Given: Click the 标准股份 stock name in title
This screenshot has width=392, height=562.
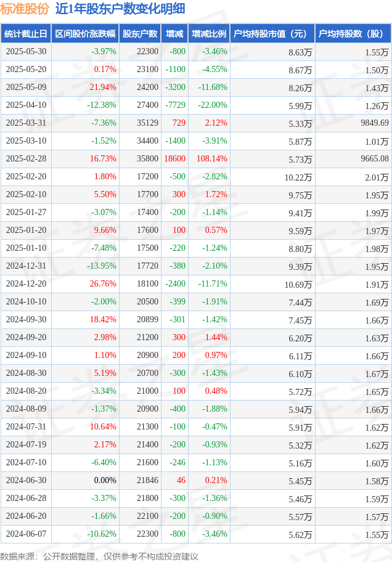Looking at the screenshot, I should (24, 9).
